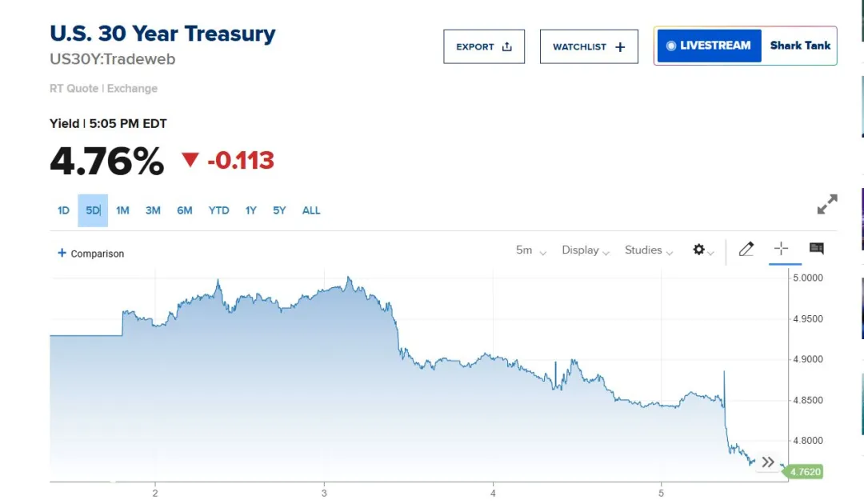Open the Livestream player
Viewport: 864px width, 504px height.
[709, 46]
